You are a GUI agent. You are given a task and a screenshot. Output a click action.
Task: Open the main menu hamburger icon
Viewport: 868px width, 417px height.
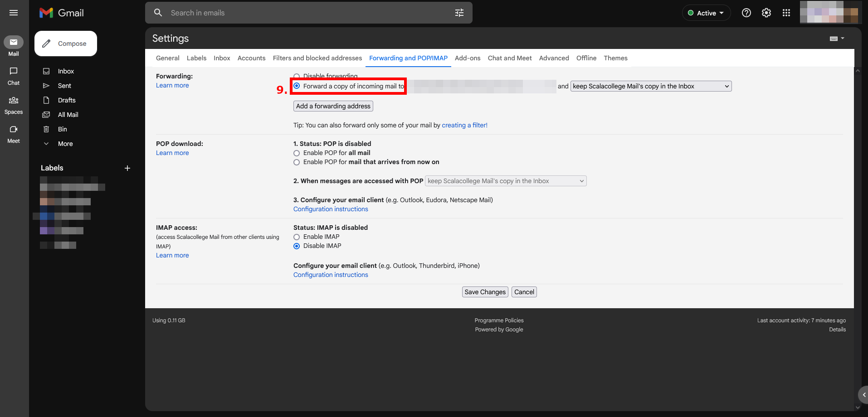14,13
